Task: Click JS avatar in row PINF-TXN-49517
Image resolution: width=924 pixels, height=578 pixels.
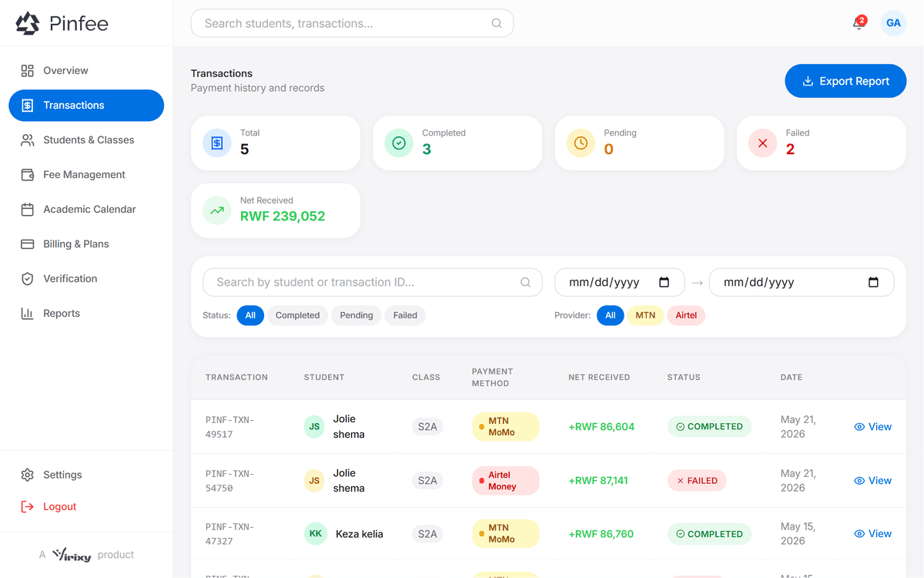Action: pos(314,427)
